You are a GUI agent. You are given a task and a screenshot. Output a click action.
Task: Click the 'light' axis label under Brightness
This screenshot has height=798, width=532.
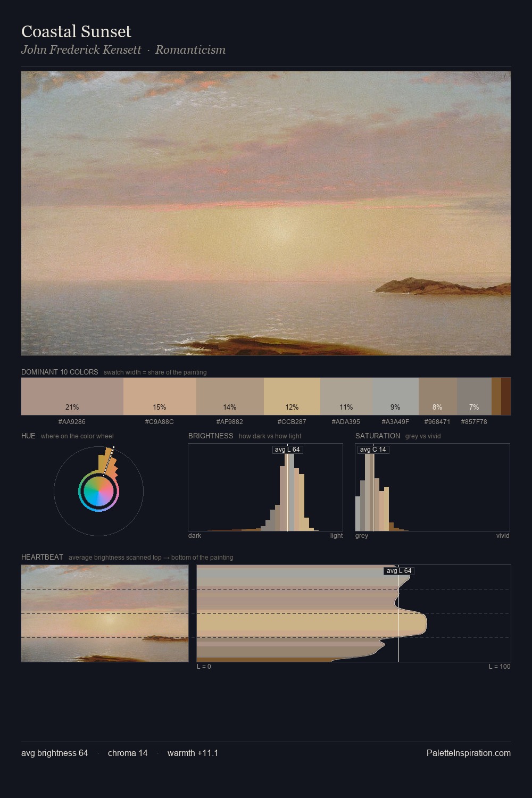click(336, 536)
